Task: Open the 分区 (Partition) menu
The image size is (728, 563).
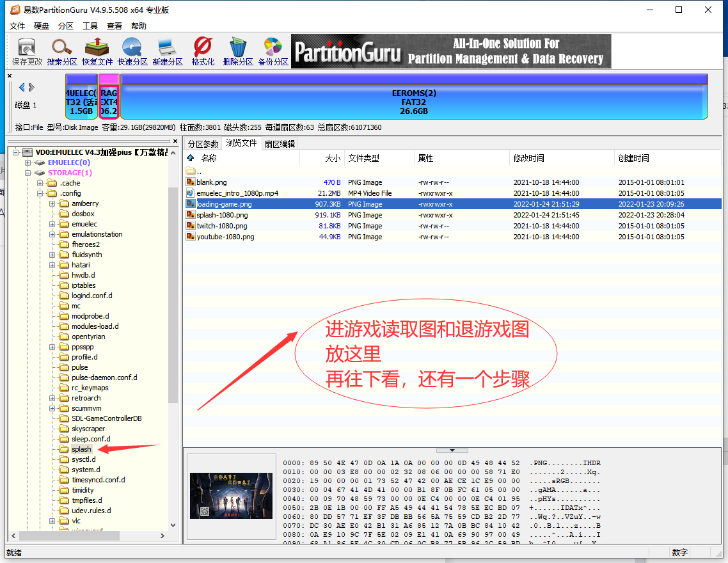Action: point(65,26)
